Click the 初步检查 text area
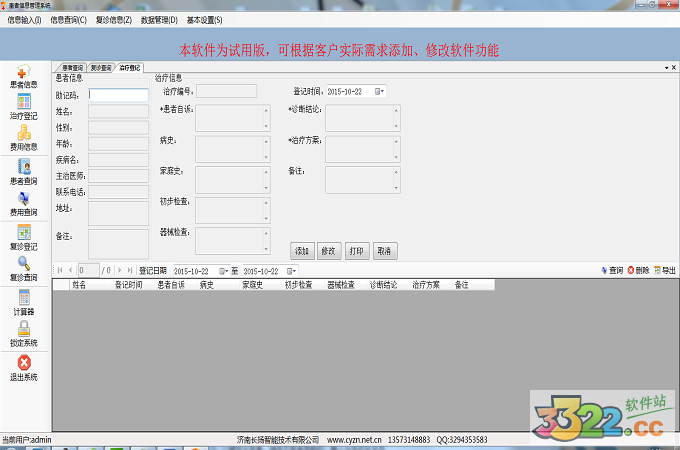Screen dimensions: 680x450 233,210
